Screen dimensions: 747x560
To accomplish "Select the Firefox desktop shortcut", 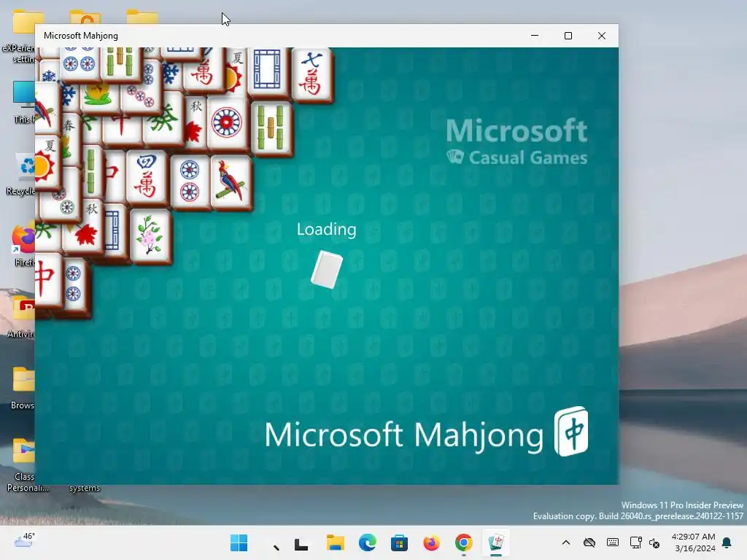I will 23,245.
